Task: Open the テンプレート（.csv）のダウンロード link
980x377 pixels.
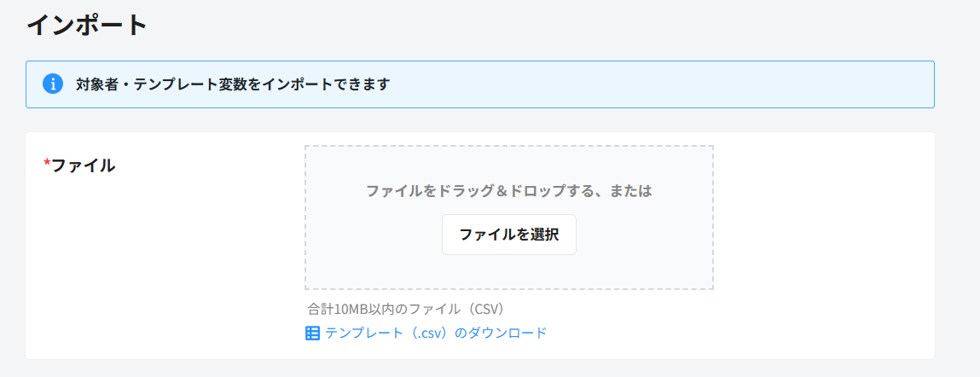Action: tap(435, 333)
